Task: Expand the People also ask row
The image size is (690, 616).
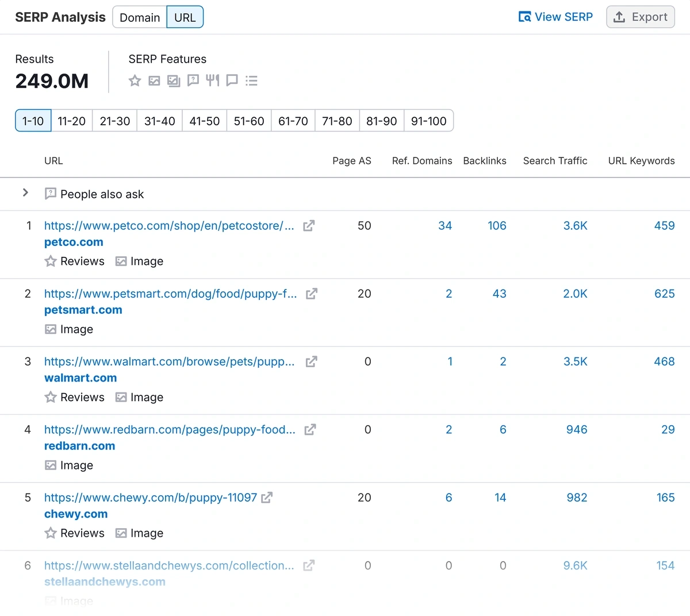Action: (25, 192)
